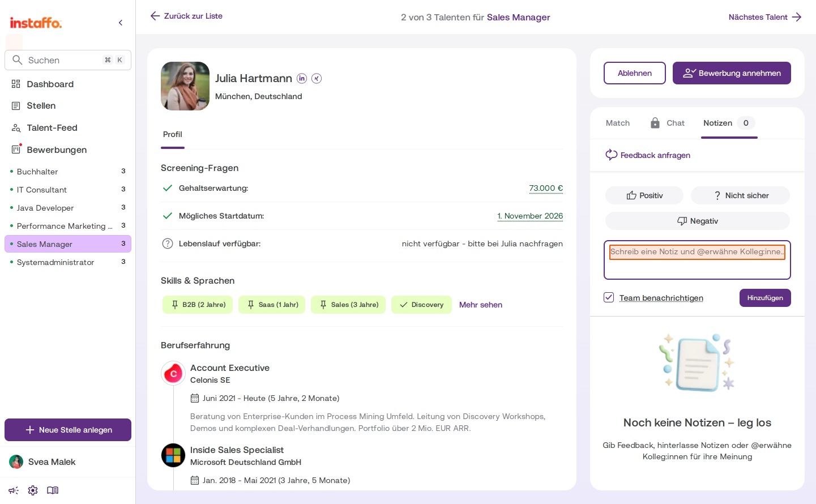The height and width of the screenshot is (504, 816).
Task: Click the Positiv thumbs-up button
Action: 644,195
